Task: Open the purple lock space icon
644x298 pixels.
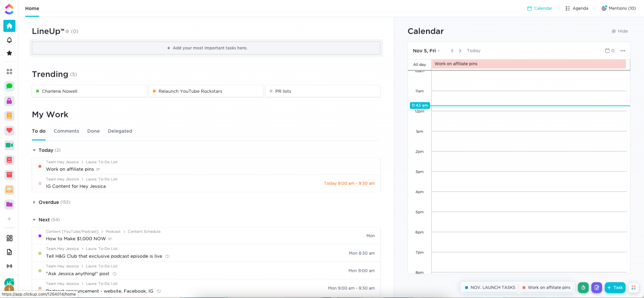Action: click(9, 101)
